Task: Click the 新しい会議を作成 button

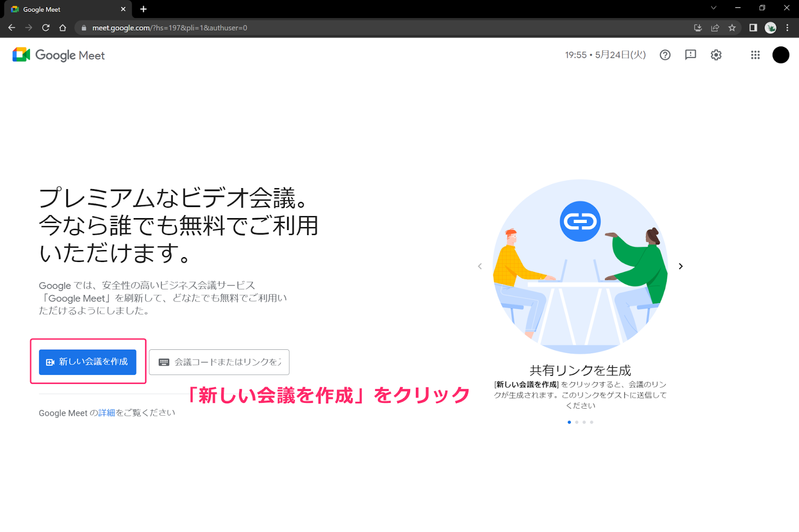Action: click(x=87, y=362)
